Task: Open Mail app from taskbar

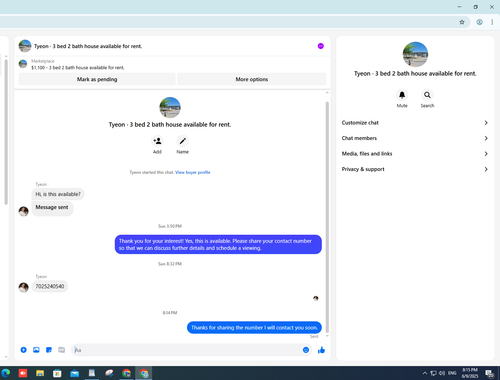Action: coord(75,373)
